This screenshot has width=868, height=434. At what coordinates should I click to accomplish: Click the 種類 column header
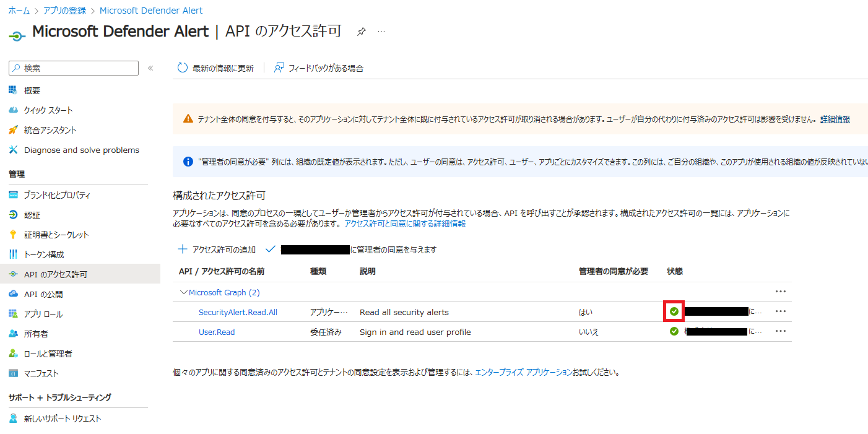pos(318,271)
